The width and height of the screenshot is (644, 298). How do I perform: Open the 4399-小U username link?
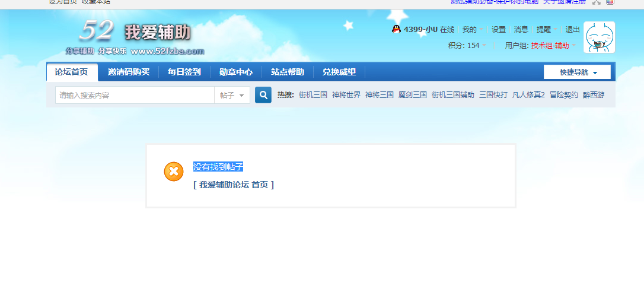420,30
